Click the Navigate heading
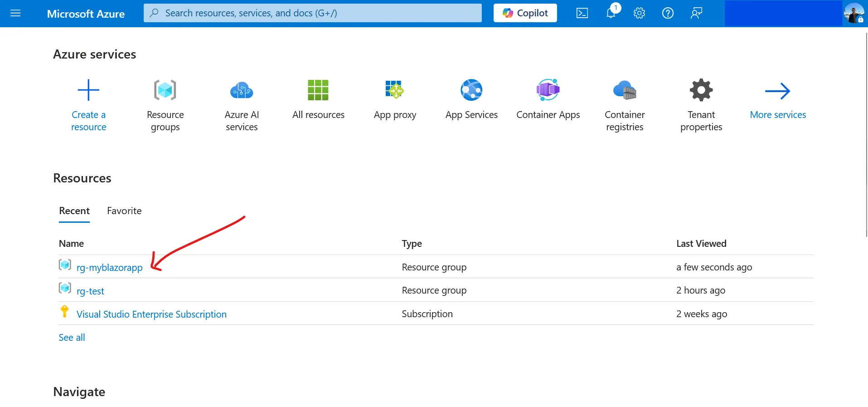Screen dimensions: 868x407 tap(79, 392)
